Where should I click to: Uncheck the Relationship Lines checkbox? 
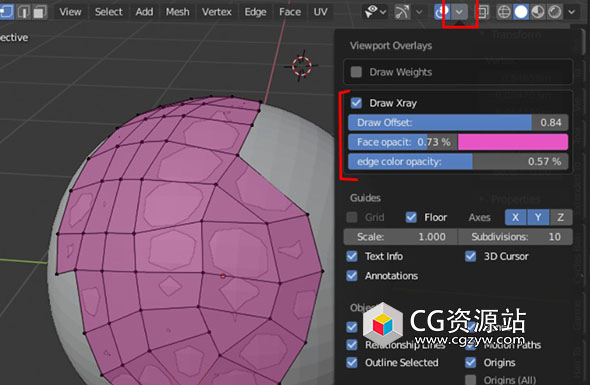352,345
